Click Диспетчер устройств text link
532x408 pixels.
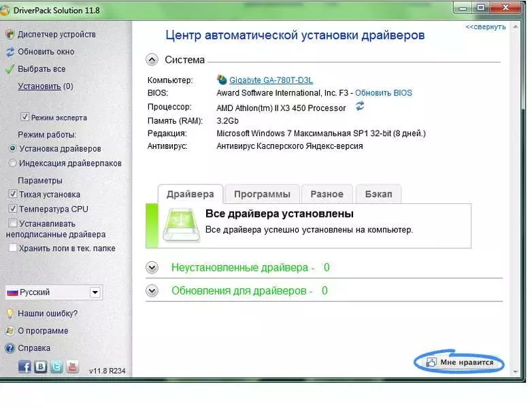(x=56, y=34)
